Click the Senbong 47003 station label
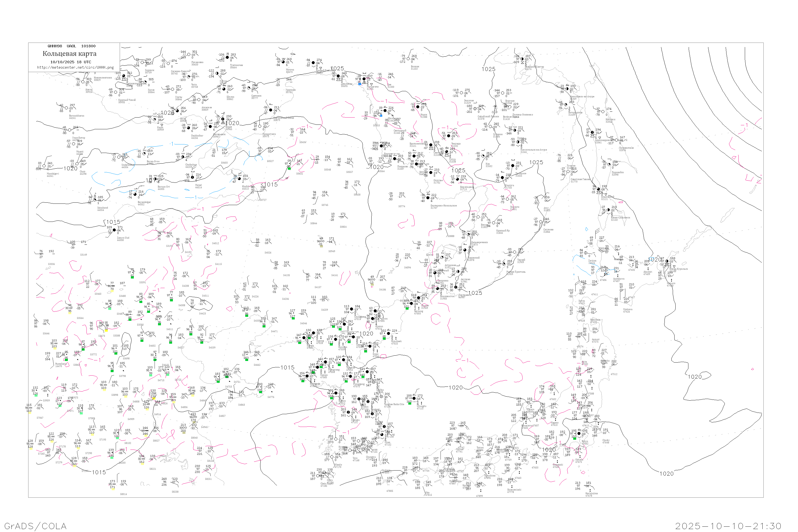Viewport: 798px width, 532px height. [x=419, y=312]
